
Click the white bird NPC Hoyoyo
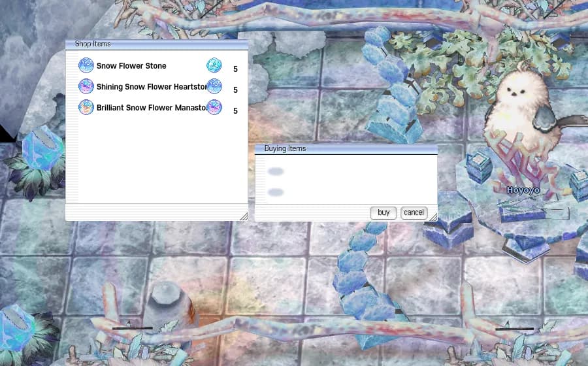[521, 108]
